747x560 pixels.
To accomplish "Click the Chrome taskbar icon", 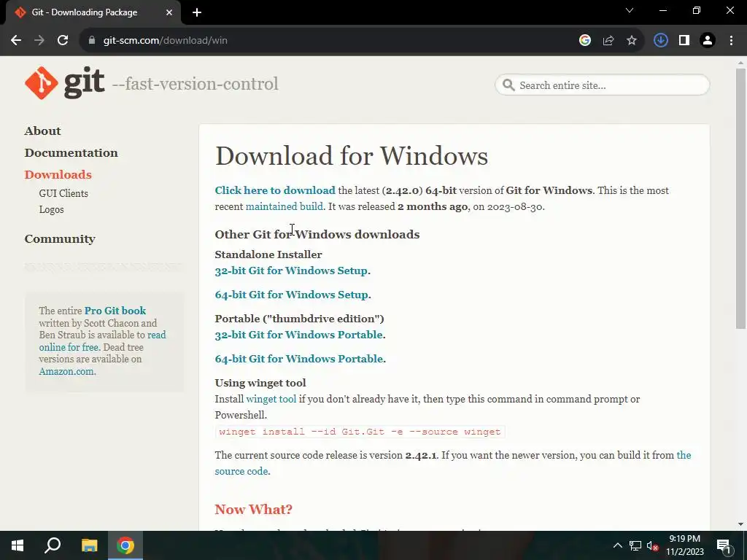I will (x=125, y=545).
